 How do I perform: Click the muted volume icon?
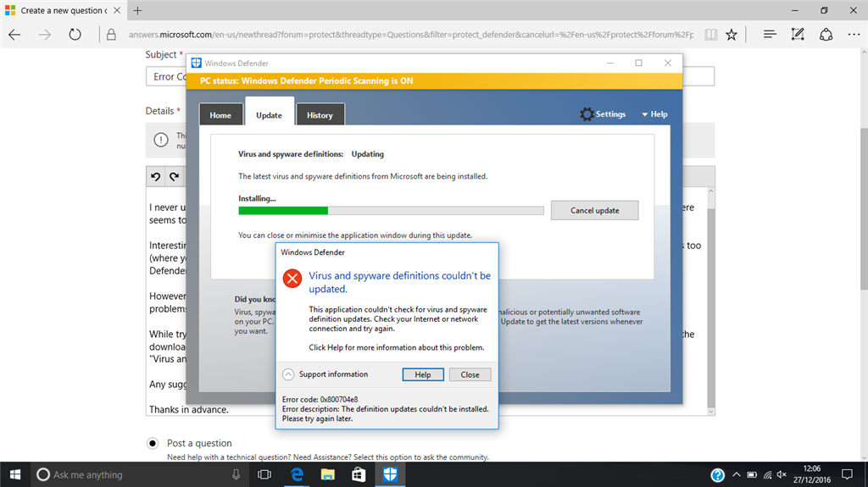[x=782, y=475]
